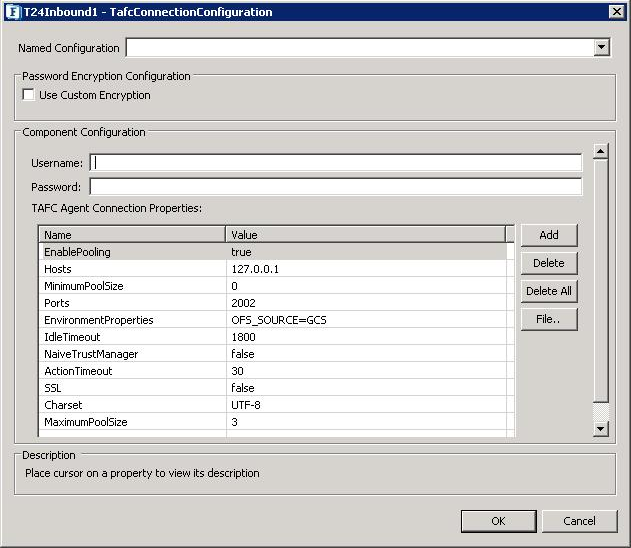Click the Username input field
This screenshot has width=631, height=548.
[x=335, y=163]
